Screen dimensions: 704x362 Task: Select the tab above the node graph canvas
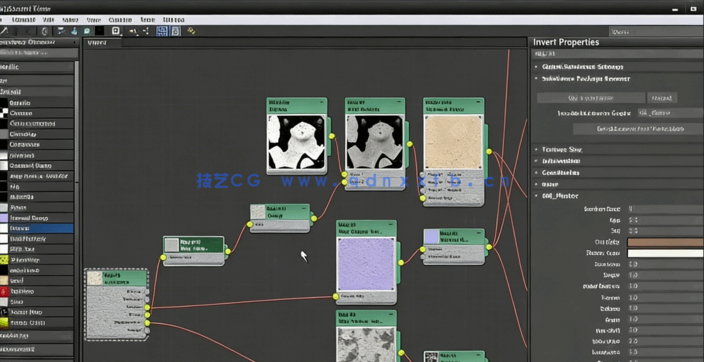(102, 43)
